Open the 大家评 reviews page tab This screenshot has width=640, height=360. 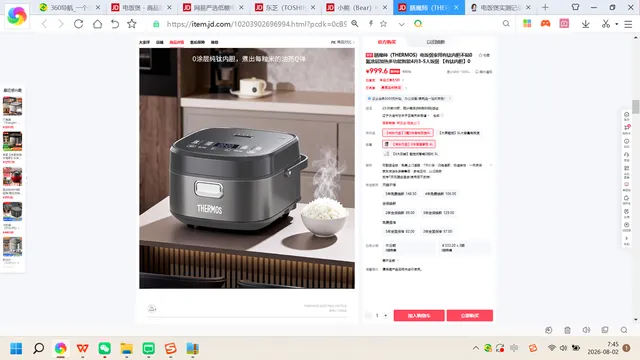[144, 42]
